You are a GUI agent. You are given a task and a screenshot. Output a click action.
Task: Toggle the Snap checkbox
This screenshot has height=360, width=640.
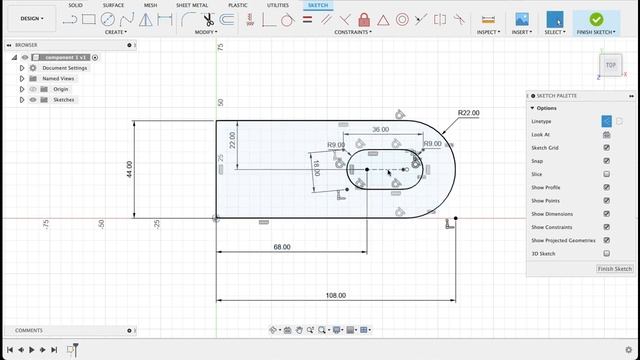click(x=607, y=161)
